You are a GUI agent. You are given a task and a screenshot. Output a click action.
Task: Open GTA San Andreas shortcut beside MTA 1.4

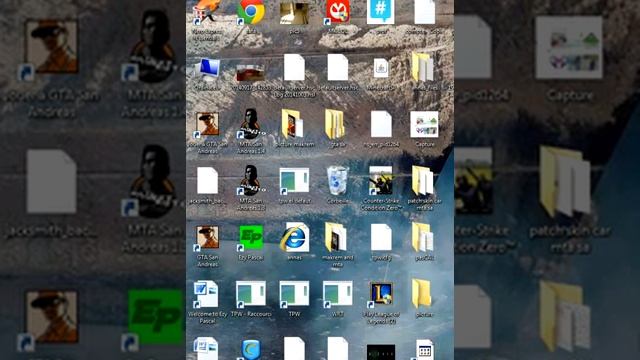207,124
